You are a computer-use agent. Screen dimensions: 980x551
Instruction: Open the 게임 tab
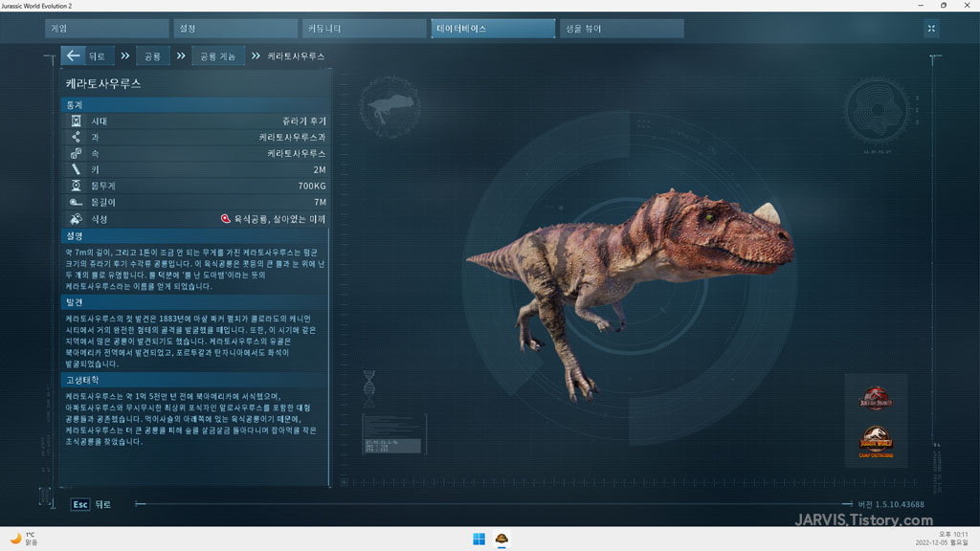(x=107, y=29)
